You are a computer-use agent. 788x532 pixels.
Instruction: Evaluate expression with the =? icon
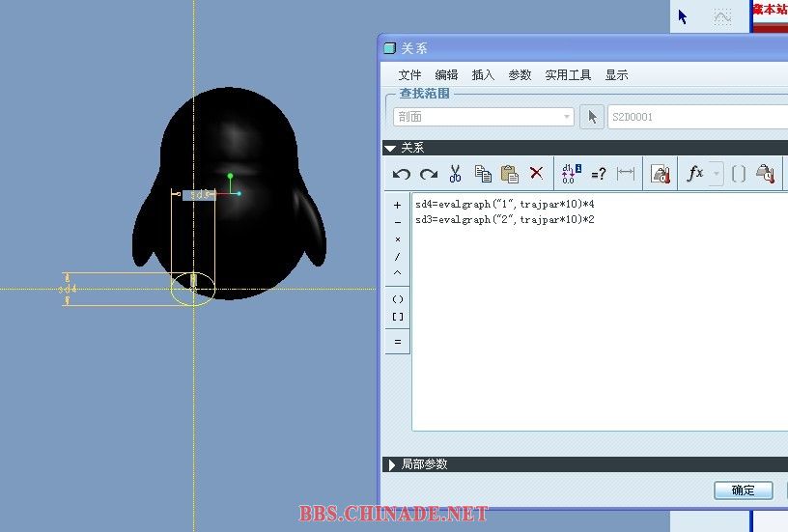(599, 174)
